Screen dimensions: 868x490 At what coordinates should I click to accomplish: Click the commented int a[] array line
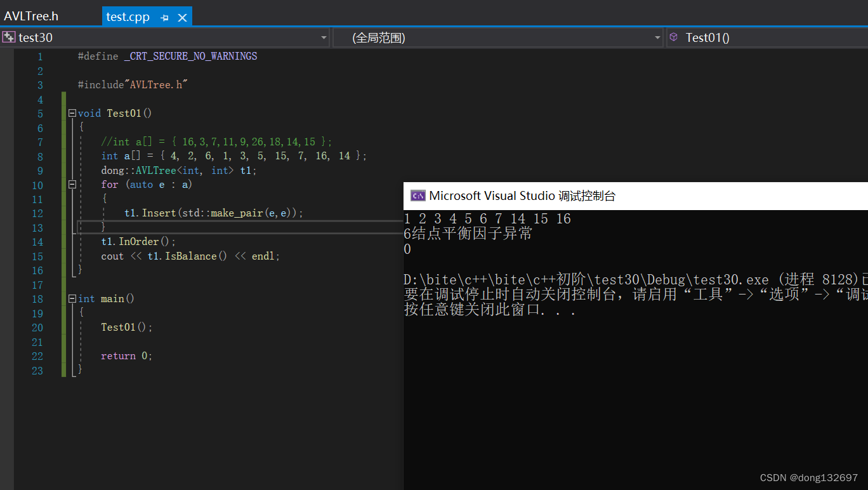(216, 142)
